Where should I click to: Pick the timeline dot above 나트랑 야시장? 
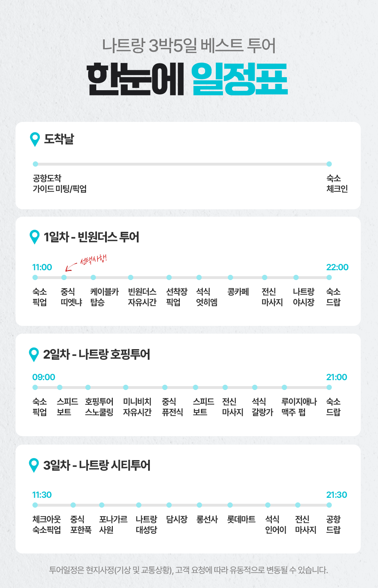296,278
